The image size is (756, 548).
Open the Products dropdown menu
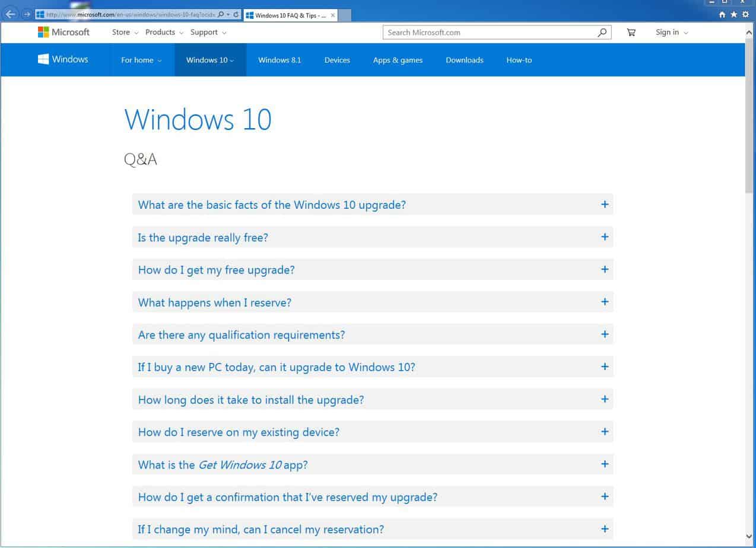coord(164,33)
